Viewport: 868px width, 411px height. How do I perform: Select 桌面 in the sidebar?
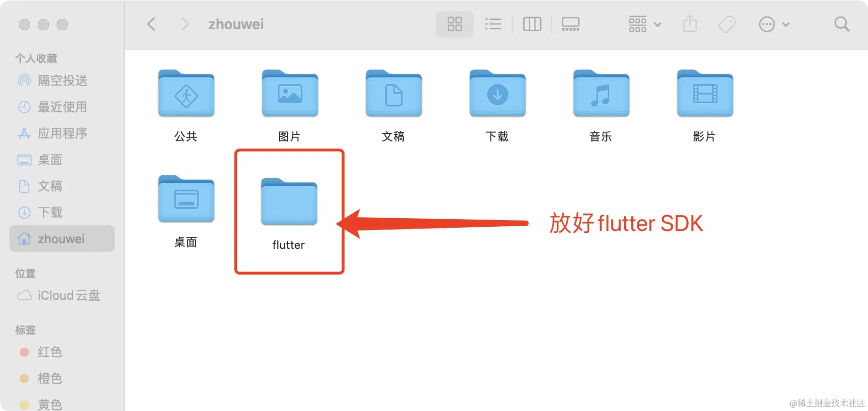(62, 160)
